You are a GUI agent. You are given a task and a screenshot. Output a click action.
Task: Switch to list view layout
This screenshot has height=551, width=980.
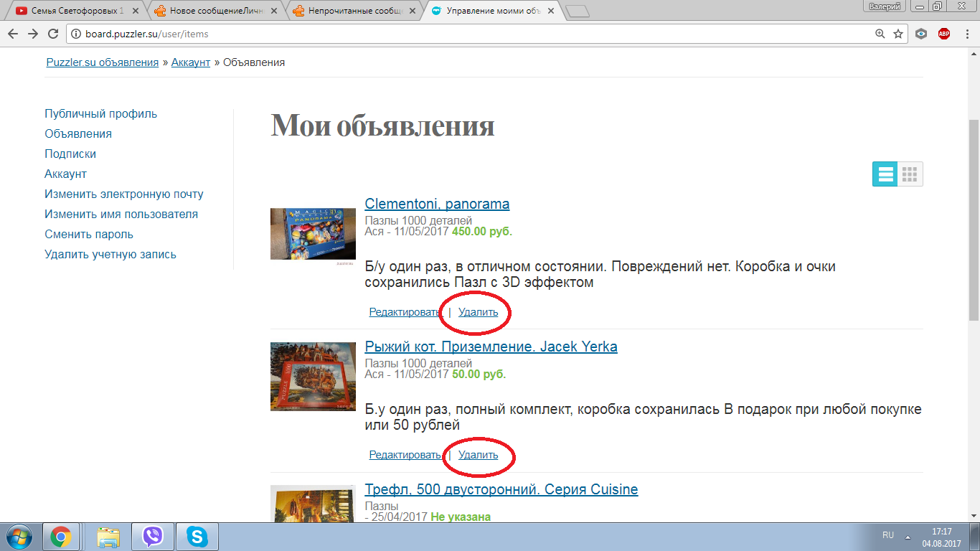tap(885, 174)
